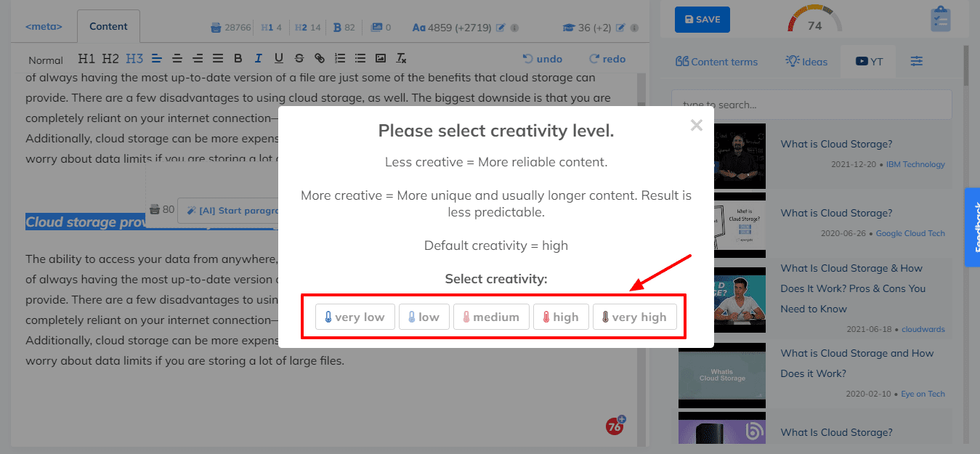Screen dimensions: 980x454
Task: Apply H1 heading format
Action: [x=86, y=59]
